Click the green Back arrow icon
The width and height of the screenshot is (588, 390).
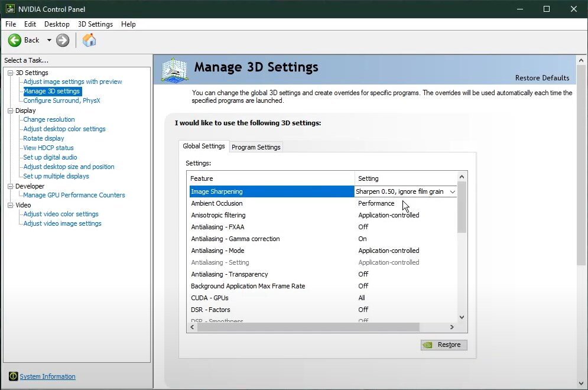(15, 40)
